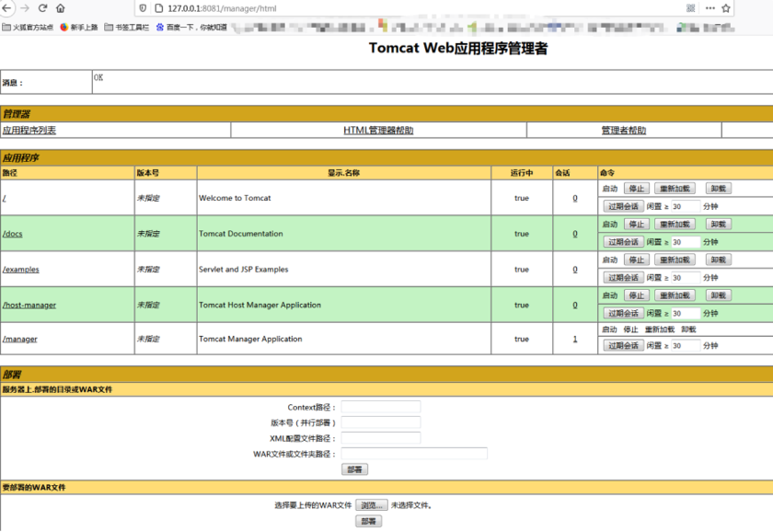
Task: Open the /examples application link
Action: 20,269
